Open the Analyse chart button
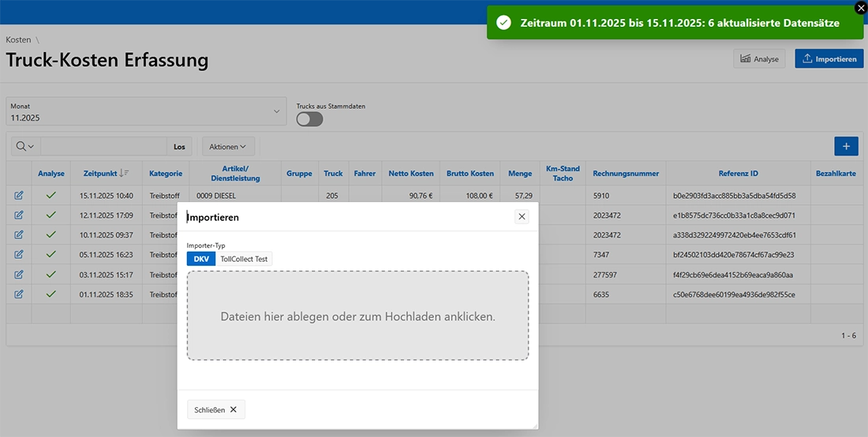Viewport: 868px width, 437px height. (759, 58)
